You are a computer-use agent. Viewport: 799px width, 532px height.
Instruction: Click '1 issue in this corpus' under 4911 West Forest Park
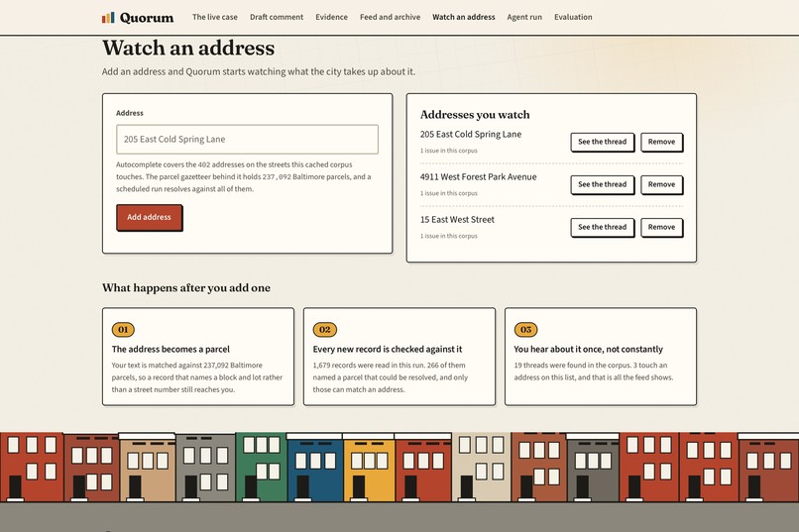[x=448, y=193]
